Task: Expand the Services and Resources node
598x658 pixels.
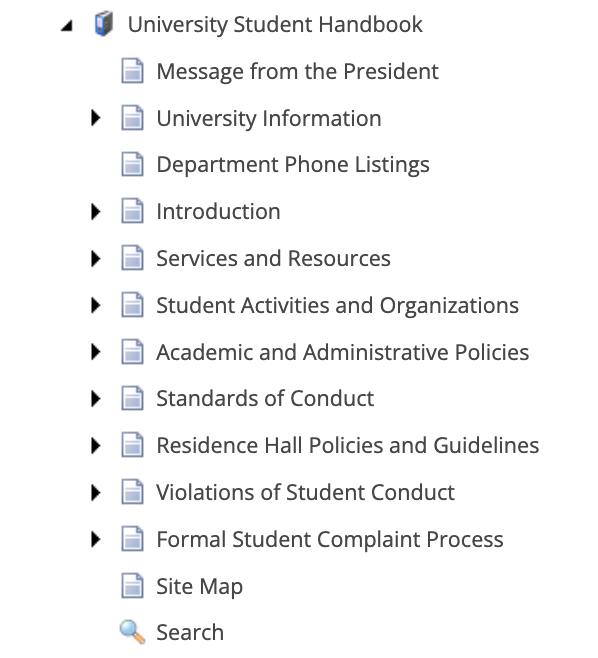Action: (96, 258)
